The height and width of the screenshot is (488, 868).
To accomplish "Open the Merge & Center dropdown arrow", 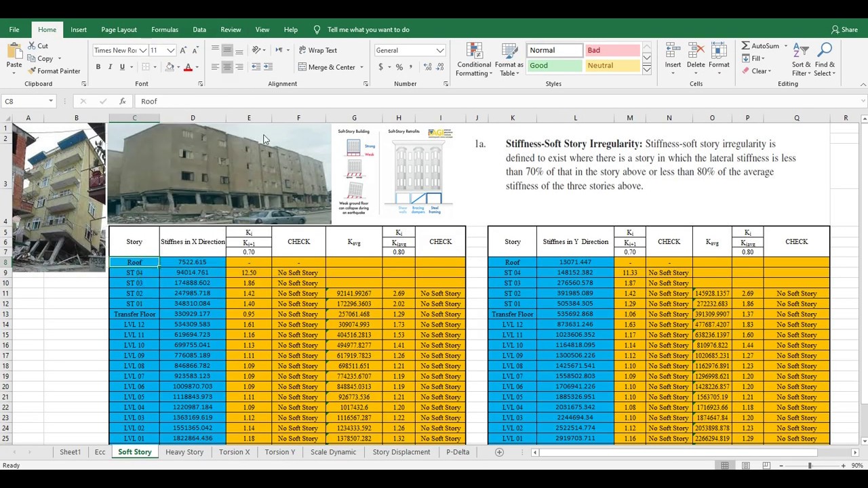I will coord(361,67).
